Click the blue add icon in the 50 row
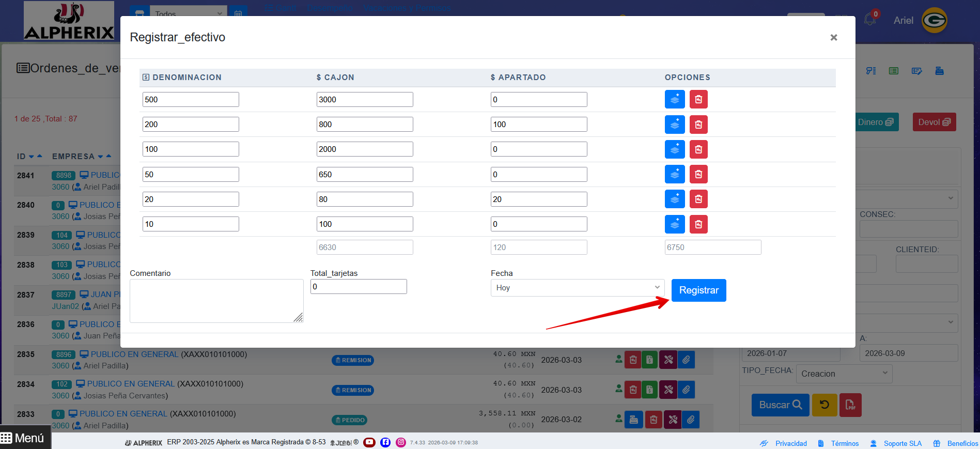The width and height of the screenshot is (980, 449). [x=675, y=174]
